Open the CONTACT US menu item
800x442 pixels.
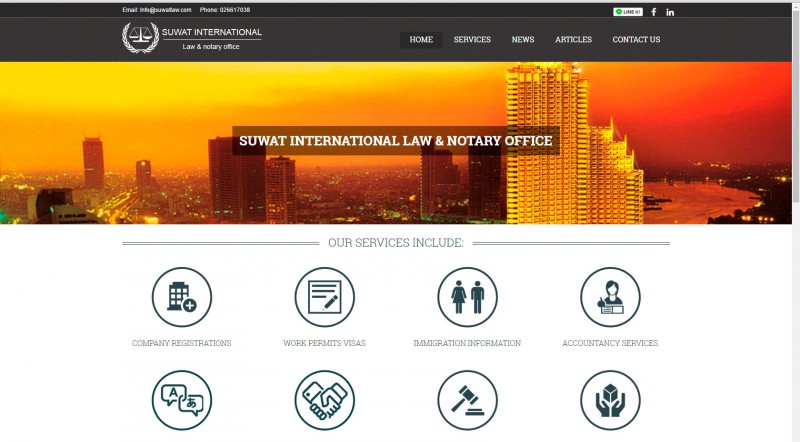tap(636, 40)
